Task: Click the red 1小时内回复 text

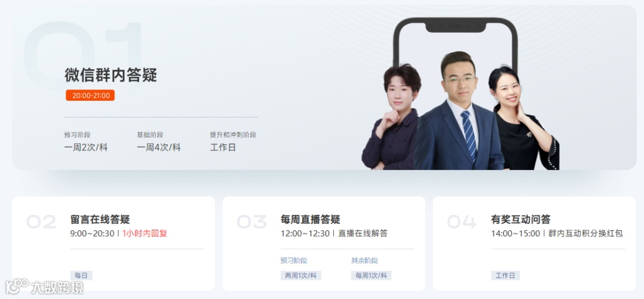Action: pos(145,233)
